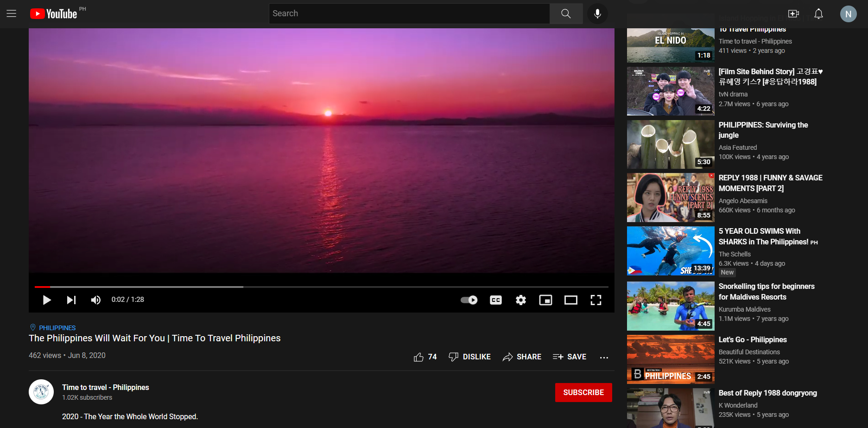Screen dimensions: 868x428
Task: Enable closed captions
Action: (495, 300)
